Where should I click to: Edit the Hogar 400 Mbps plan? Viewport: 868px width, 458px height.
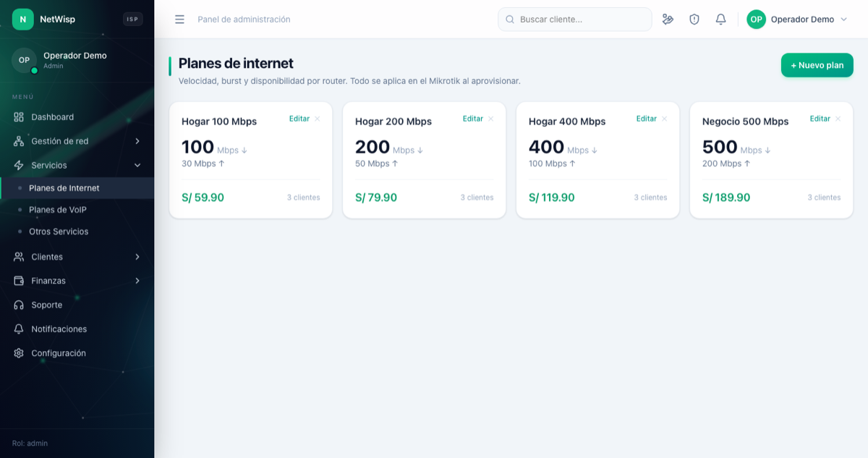(x=647, y=119)
